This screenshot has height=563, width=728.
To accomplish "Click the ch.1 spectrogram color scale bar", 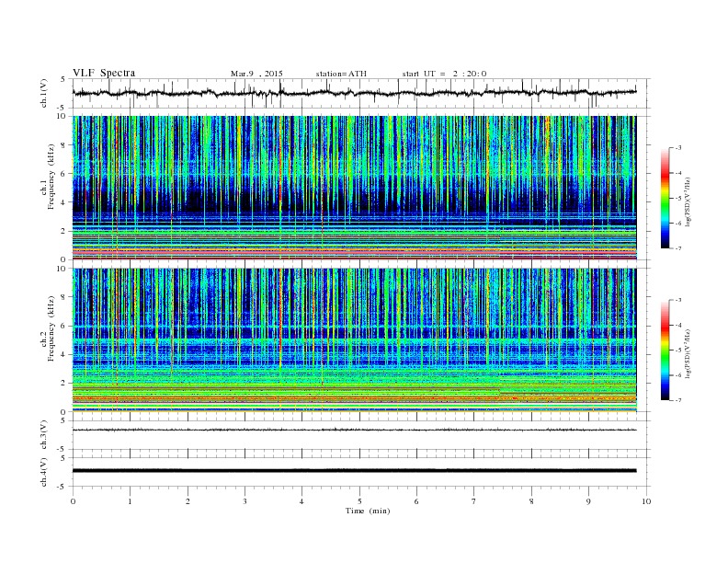I will coord(665,199).
